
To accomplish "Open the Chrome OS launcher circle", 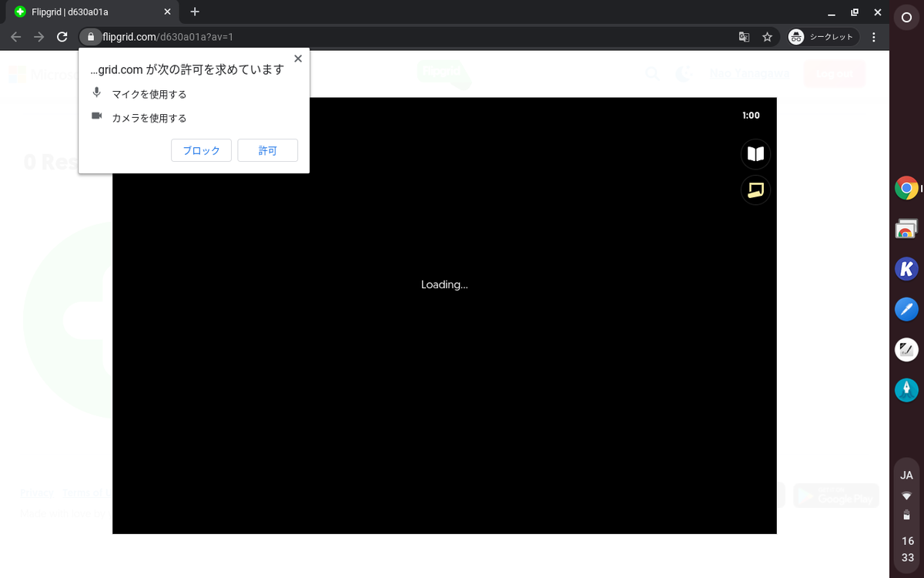I will [x=906, y=18].
